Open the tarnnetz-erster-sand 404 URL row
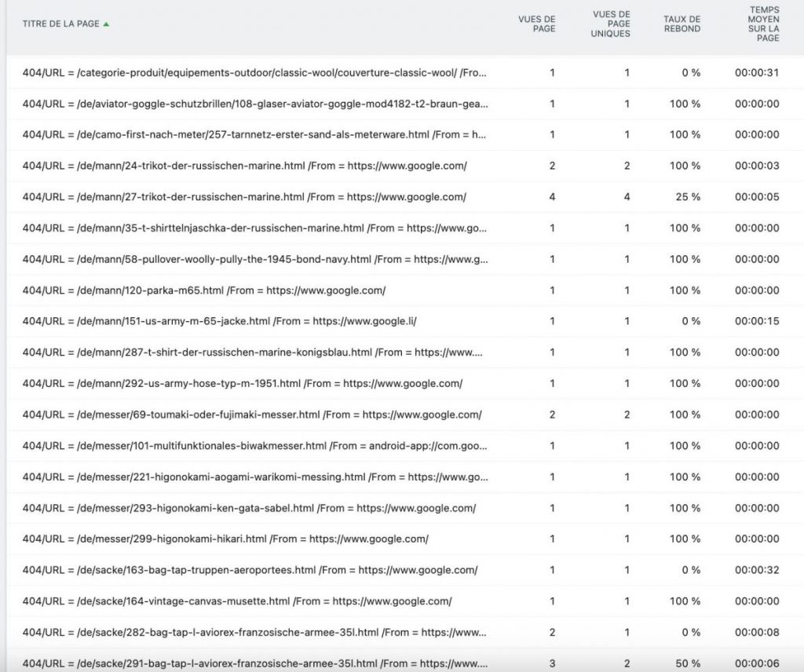Image resolution: width=804 pixels, height=672 pixels. (x=254, y=134)
